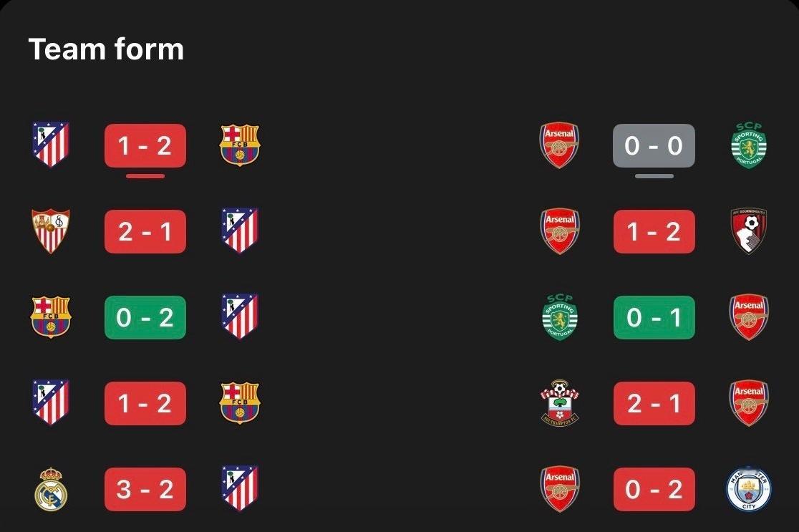Click the Bournemouth club crest
Image resolution: width=799 pixels, height=532 pixels.
point(749,231)
